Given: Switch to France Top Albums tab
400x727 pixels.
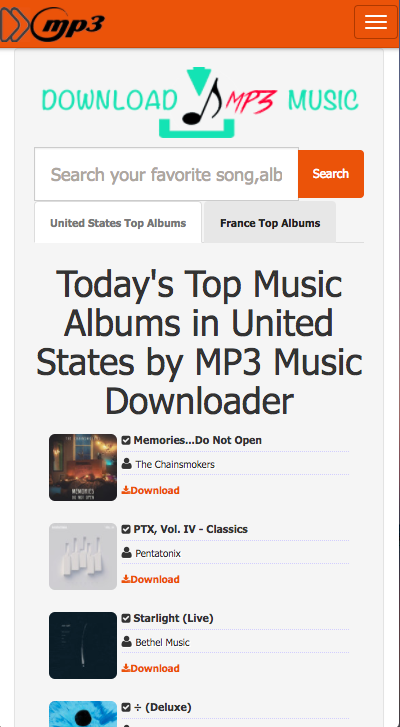Looking at the screenshot, I should [270, 223].
